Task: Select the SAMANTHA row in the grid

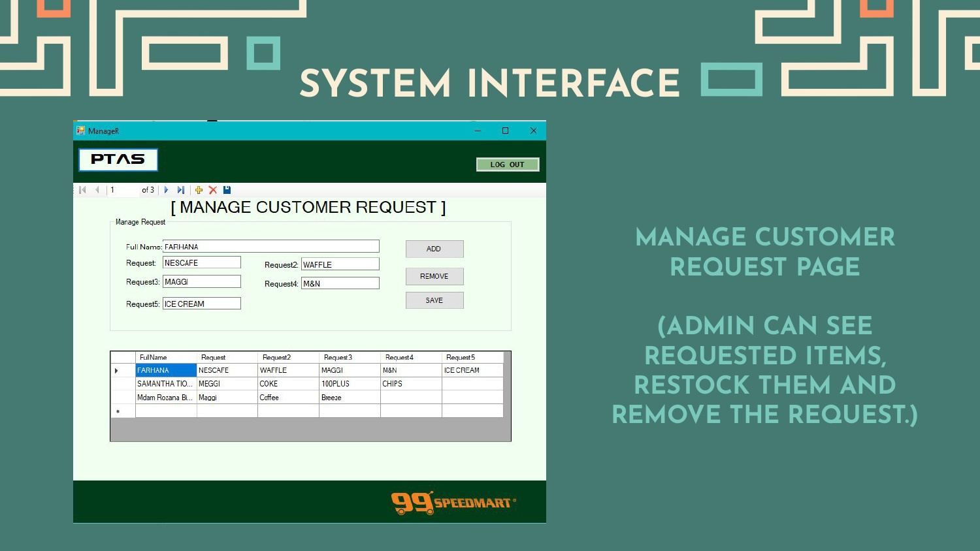Action: (165, 384)
